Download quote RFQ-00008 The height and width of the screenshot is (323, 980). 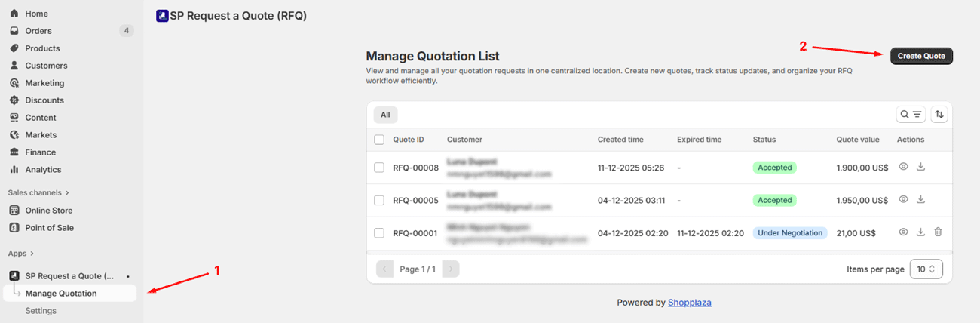pos(920,167)
